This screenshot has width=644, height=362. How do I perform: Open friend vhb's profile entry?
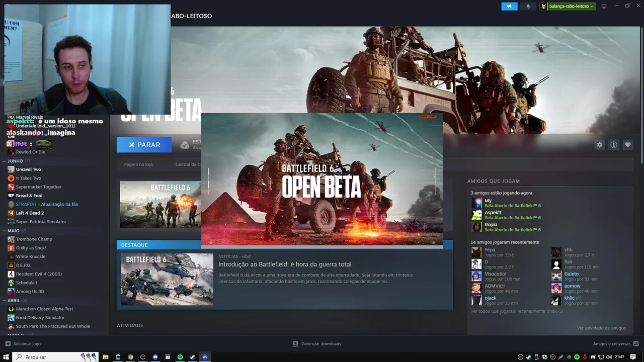pyautogui.click(x=573, y=252)
